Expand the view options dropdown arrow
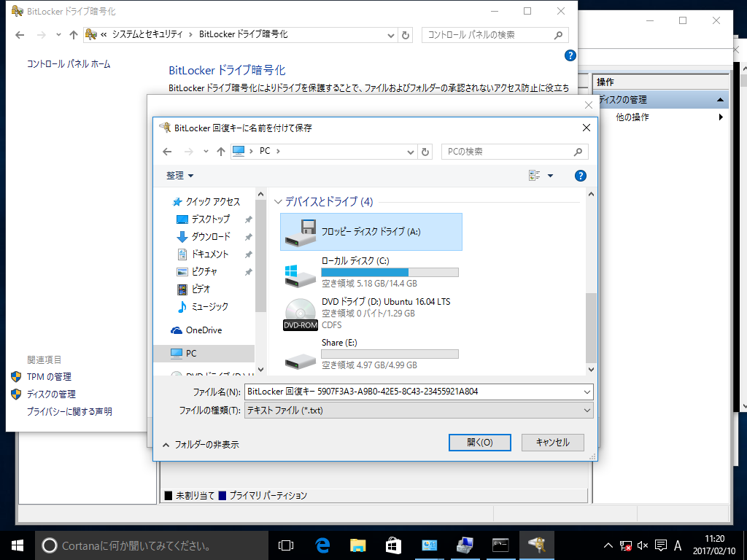The width and height of the screenshot is (747, 560). (550, 176)
